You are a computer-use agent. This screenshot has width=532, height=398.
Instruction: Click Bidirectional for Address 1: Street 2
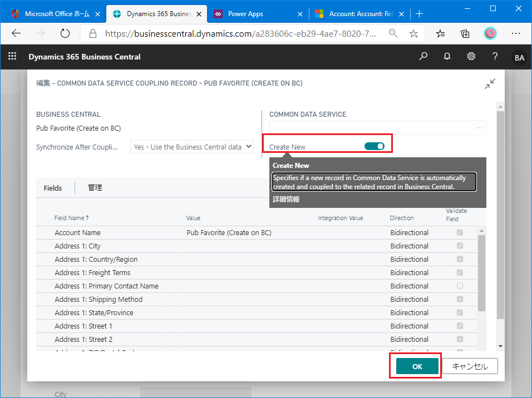click(409, 339)
